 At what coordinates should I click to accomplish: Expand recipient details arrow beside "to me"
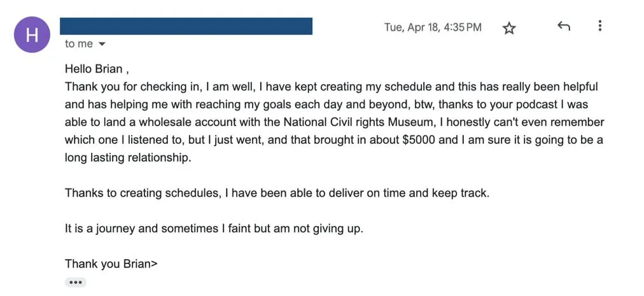102,45
